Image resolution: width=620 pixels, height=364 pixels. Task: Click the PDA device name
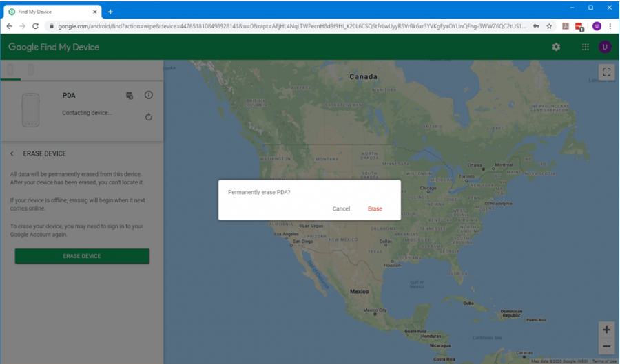click(69, 96)
